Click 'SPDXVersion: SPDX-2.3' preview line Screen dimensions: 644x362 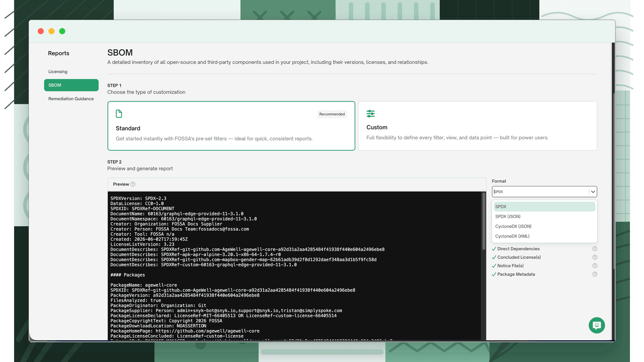(x=138, y=198)
